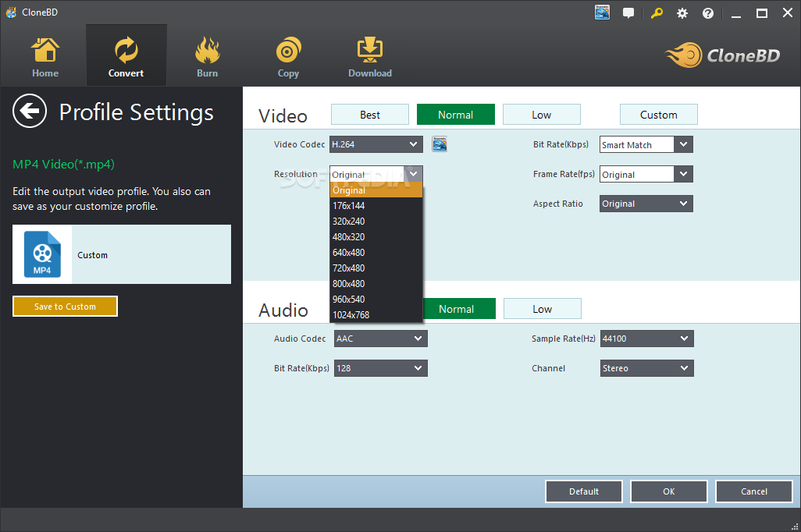The height and width of the screenshot is (532, 801).
Task: Select Custom video quality preset
Action: pos(658,115)
